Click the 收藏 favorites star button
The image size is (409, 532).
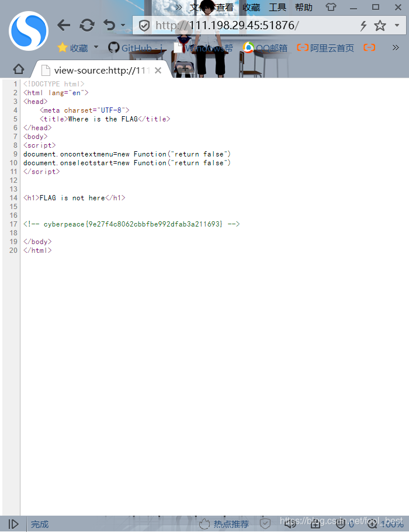point(73,48)
